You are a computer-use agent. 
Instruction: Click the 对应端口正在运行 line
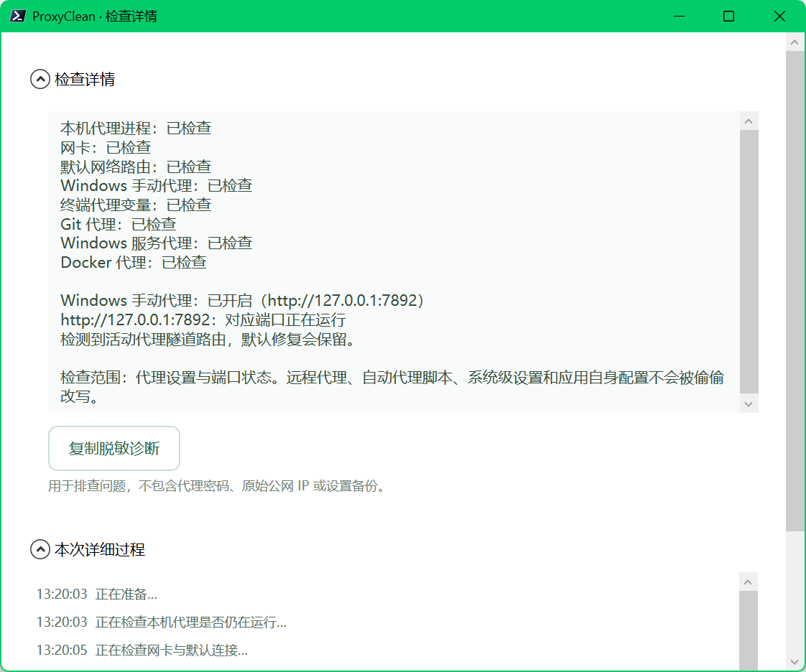[x=203, y=319]
